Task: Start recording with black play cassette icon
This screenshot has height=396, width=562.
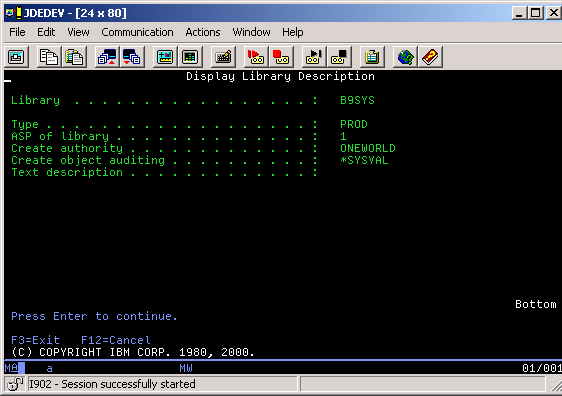Action: [x=314, y=57]
